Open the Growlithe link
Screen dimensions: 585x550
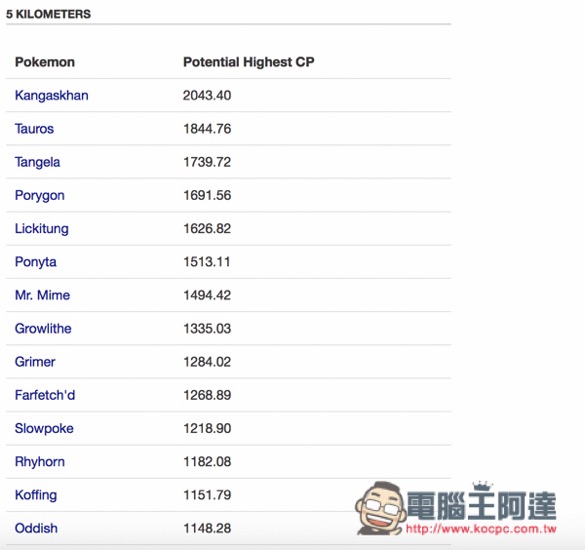[x=43, y=328]
